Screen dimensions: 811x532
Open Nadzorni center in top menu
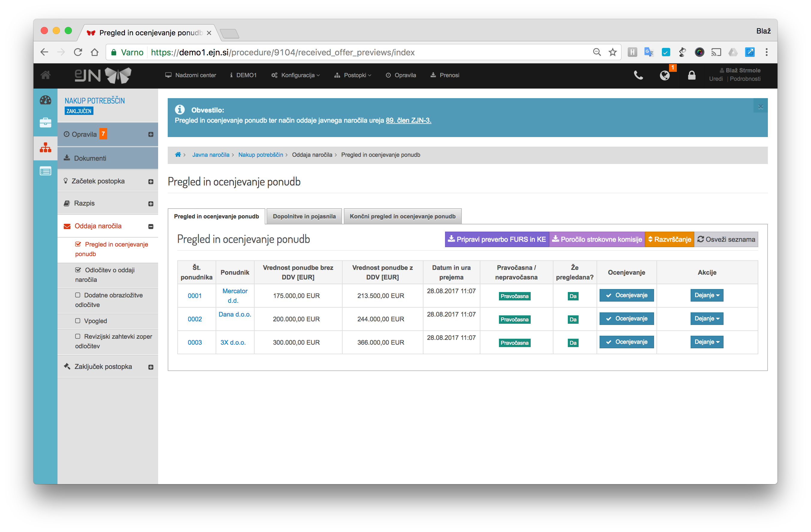(x=190, y=75)
